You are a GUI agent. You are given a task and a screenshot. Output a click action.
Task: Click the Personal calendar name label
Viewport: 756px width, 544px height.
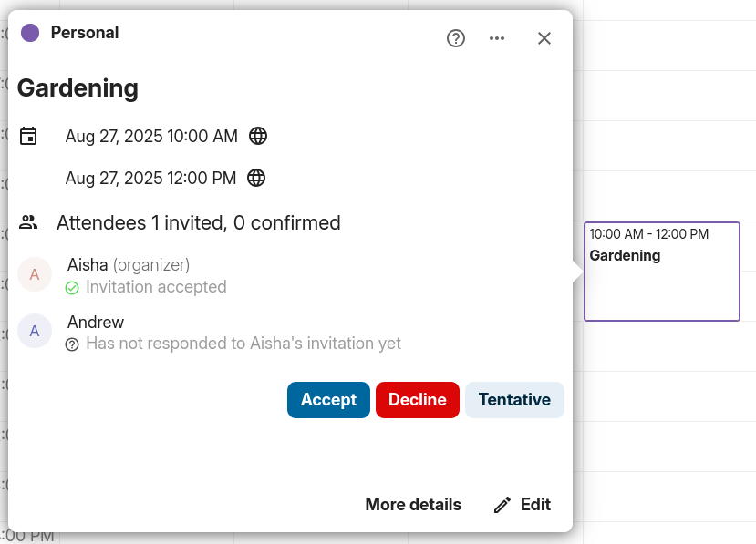click(84, 32)
